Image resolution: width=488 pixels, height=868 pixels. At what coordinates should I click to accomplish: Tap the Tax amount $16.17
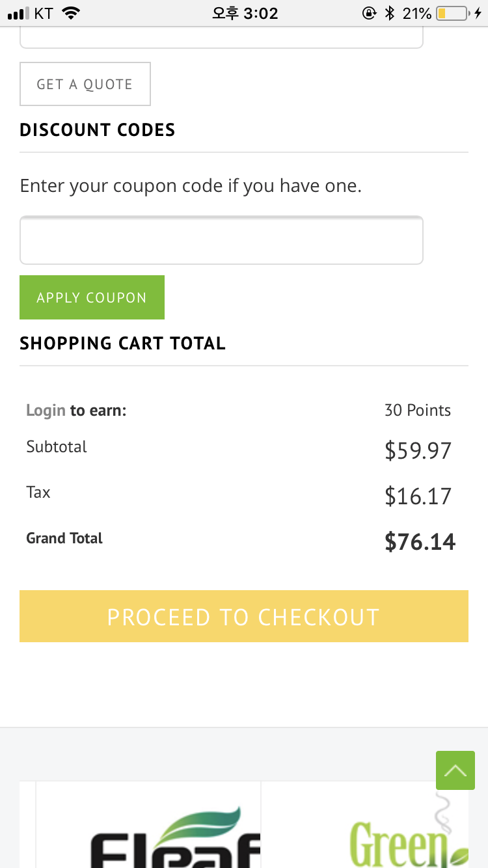[x=418, y=496]
